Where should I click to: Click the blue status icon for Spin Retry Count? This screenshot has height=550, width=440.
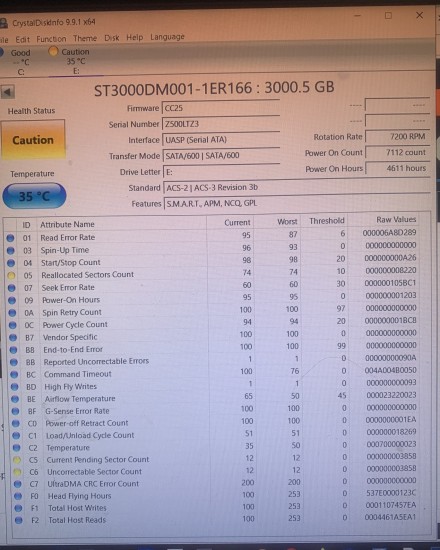tap(12, 313)
